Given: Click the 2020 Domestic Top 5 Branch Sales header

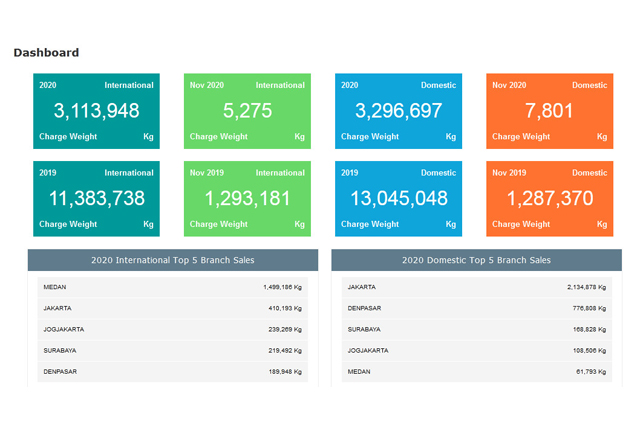Looking at the screenshot, I should pos(476,260).
